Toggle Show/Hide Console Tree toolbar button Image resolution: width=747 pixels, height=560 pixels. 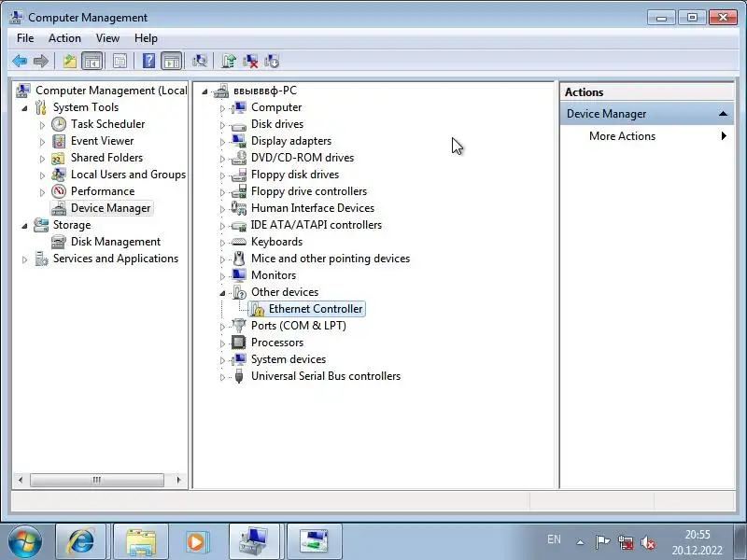tap(92, 61)
